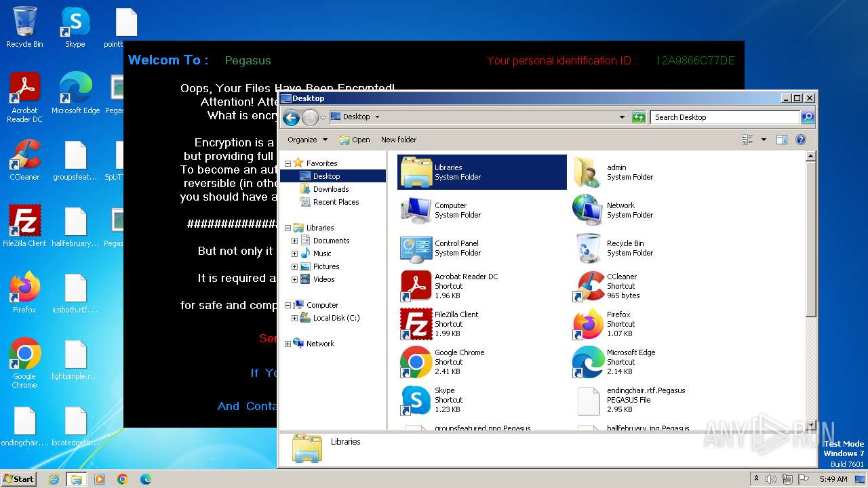Select endingchair.rtf.Pegasus file
The height and width of the screenshot is (488, 868).
(x=587, y=400)
